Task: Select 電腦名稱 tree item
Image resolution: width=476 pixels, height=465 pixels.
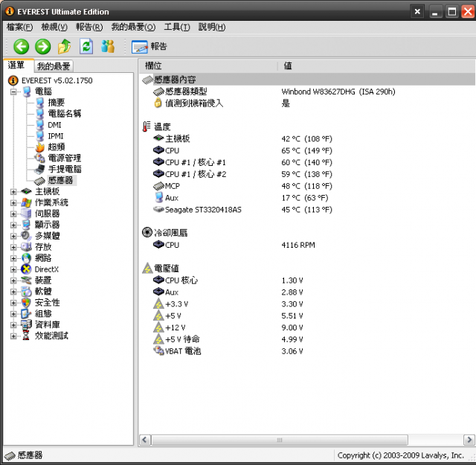Action: (65, 114)
